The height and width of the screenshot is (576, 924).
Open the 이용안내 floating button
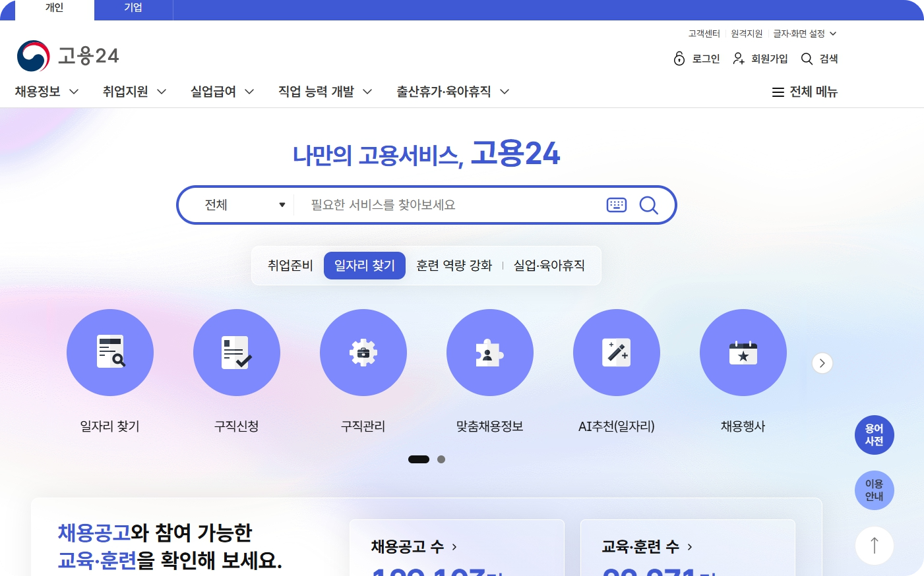875,490
